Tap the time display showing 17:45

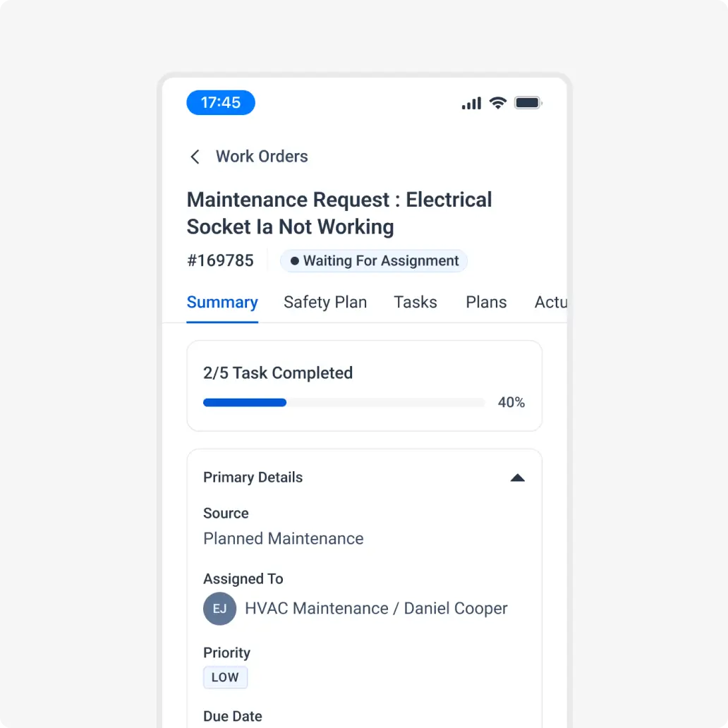click(x=220, y=102)
